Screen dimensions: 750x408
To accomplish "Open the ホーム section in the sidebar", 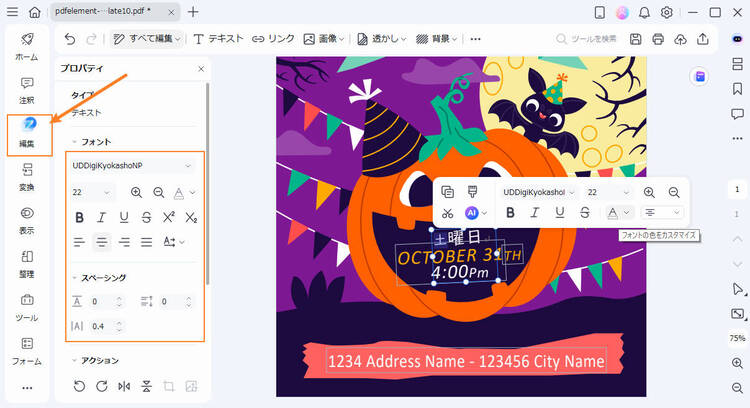I will (27, 47).
